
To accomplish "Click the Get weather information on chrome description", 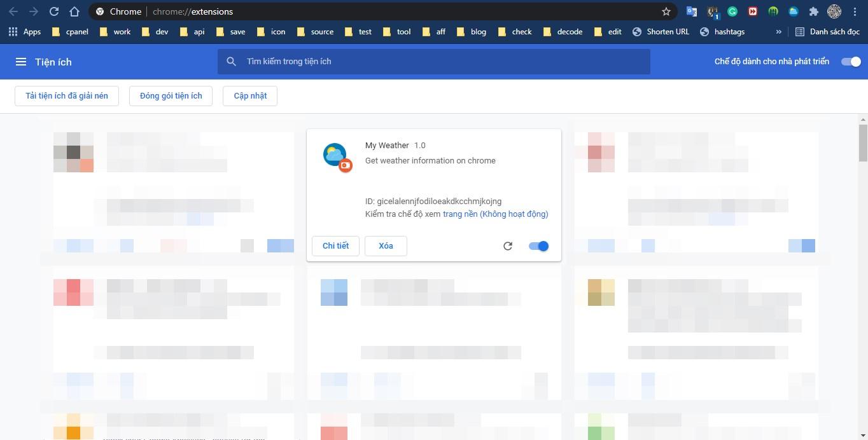I will pyautogui.click(x=430, y=161).
